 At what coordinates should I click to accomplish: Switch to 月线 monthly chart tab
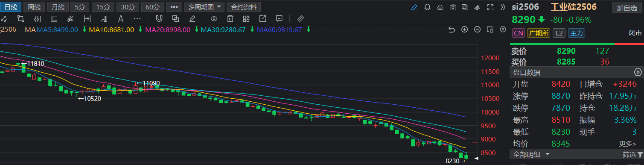pos(58,7)
